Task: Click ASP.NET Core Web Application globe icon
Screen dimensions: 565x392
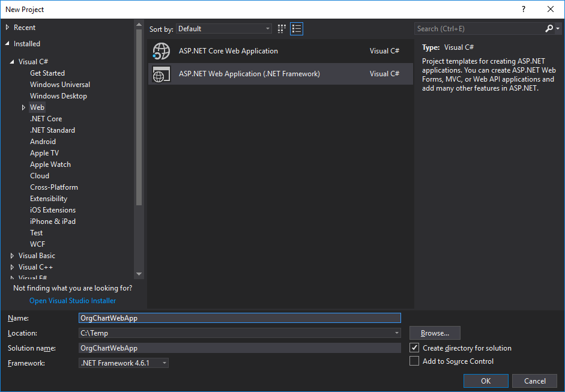Action: coord(161,51)
